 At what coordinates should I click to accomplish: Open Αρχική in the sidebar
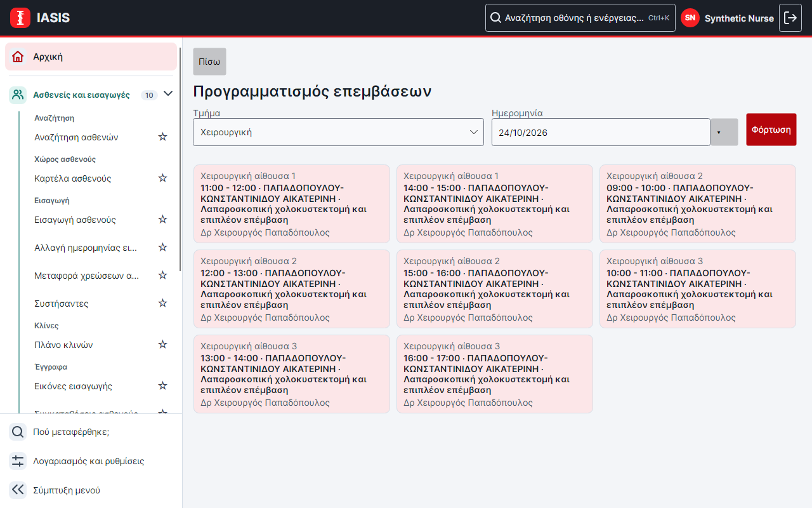click(x=91, y=57)
